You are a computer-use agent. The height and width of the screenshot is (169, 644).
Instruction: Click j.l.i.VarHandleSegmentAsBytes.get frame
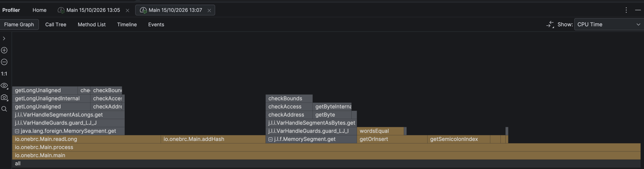(x=311, y=123)
